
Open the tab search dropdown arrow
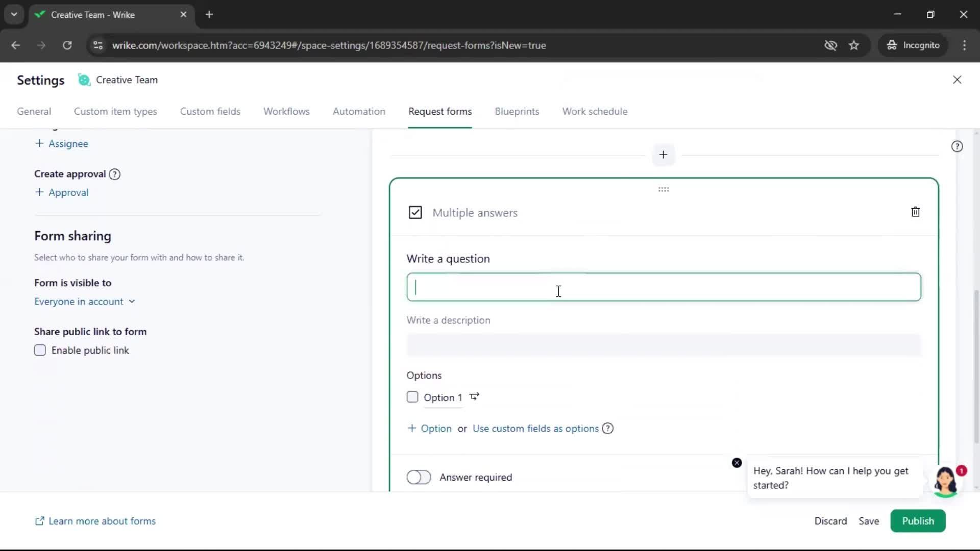(14, 14)
